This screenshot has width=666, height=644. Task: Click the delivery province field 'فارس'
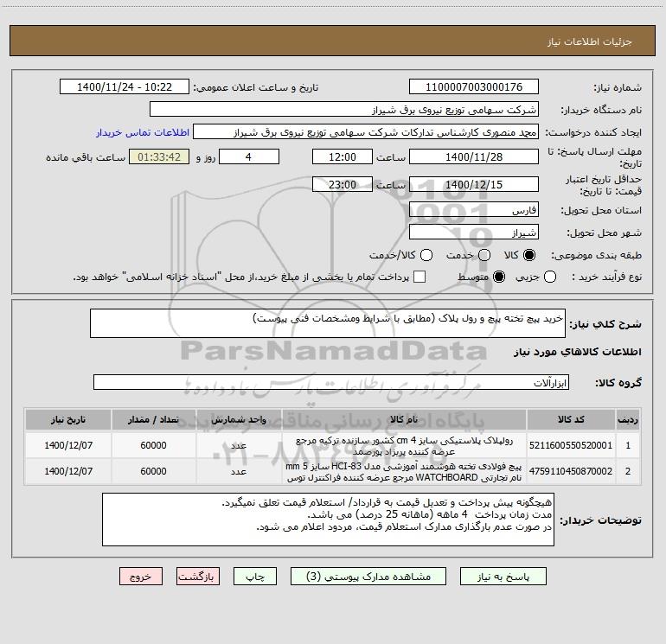[x=474, y=210]
